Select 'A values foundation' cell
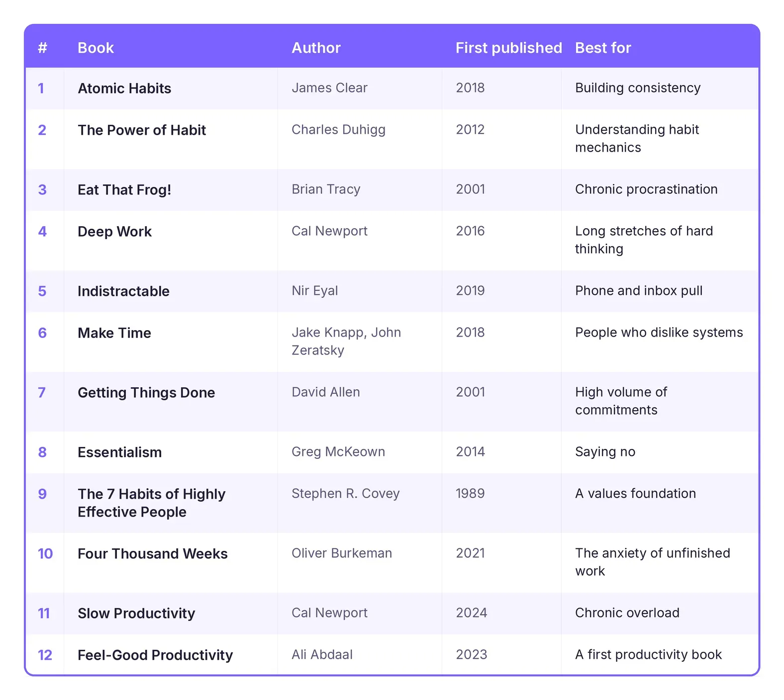The width and height of the screenshot is (784, 700). coord(635,494)
